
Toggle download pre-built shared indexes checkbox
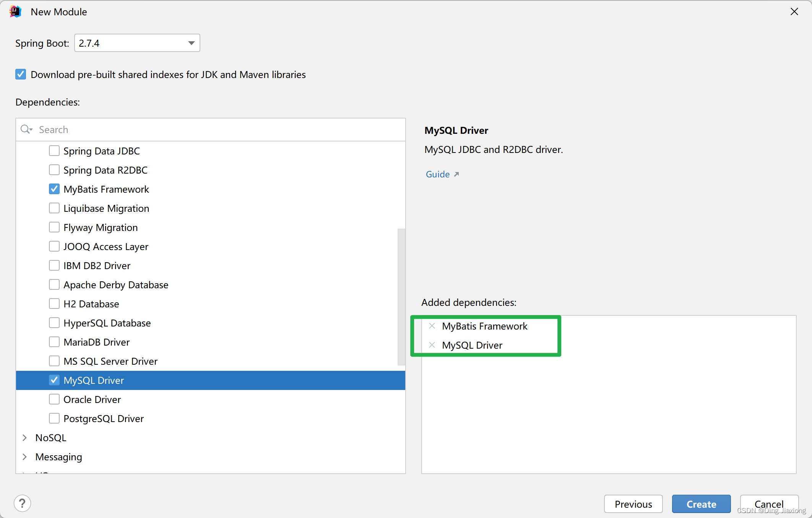pyautogui.click(x=21, y=74)
